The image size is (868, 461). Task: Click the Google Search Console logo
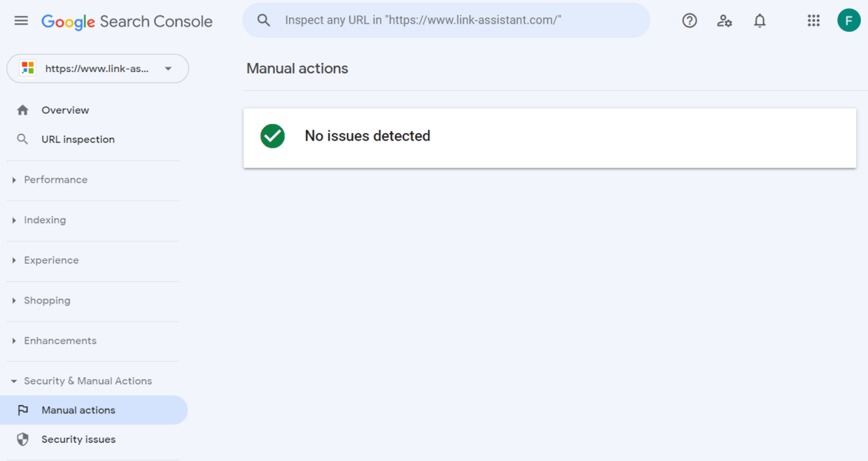[127, 21]
